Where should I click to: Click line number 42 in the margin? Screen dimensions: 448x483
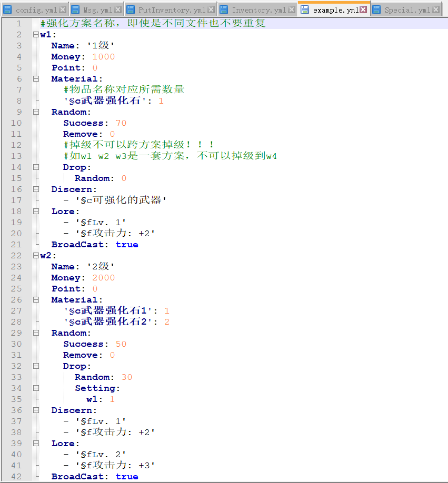[16, 477]
